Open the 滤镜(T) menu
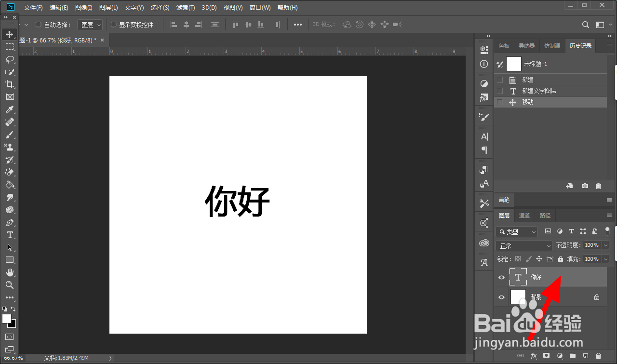 coord(186,8)
